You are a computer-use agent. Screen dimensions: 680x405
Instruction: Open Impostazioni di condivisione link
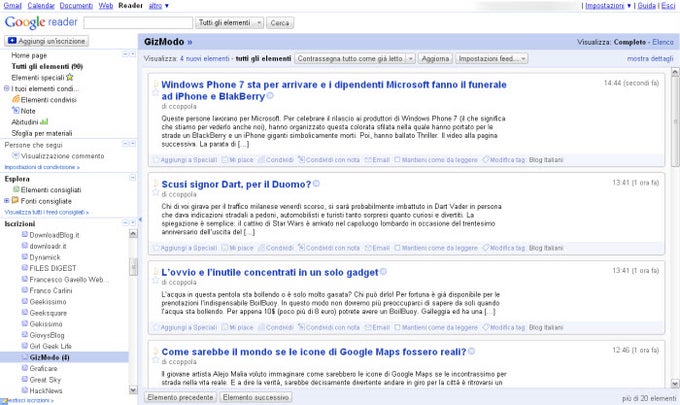point(42,167)
